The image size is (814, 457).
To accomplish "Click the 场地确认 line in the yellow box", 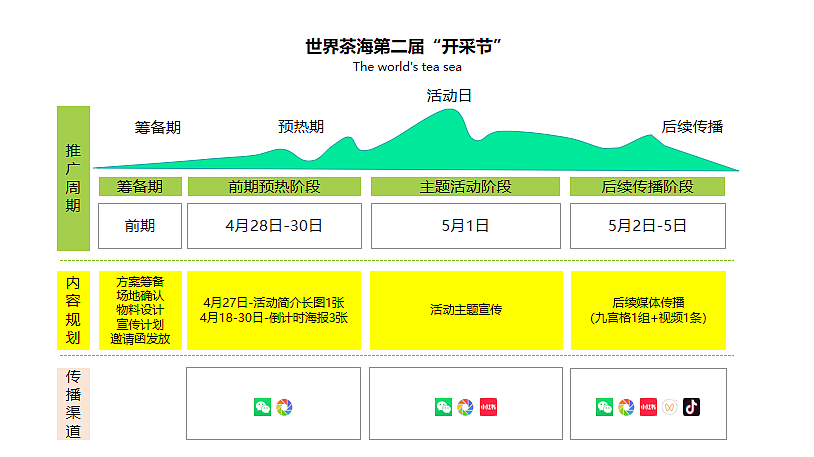I will (140, 295).
